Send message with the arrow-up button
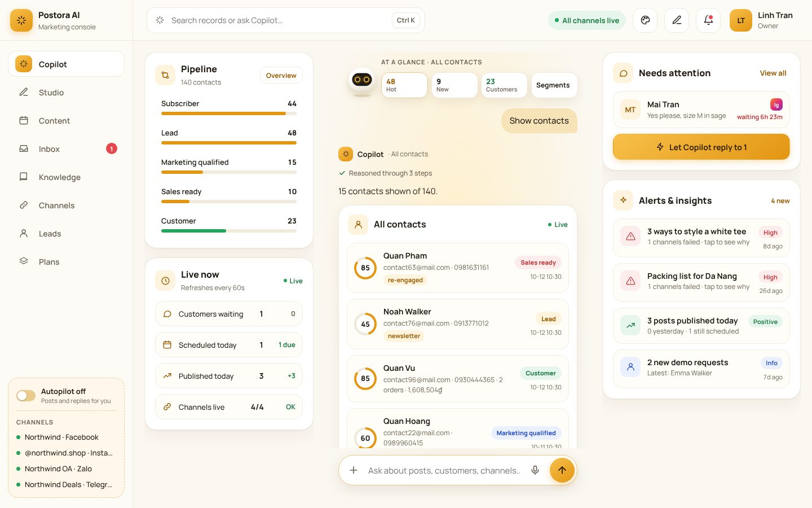This screenshot has width=812, height=508. (562, 470)
